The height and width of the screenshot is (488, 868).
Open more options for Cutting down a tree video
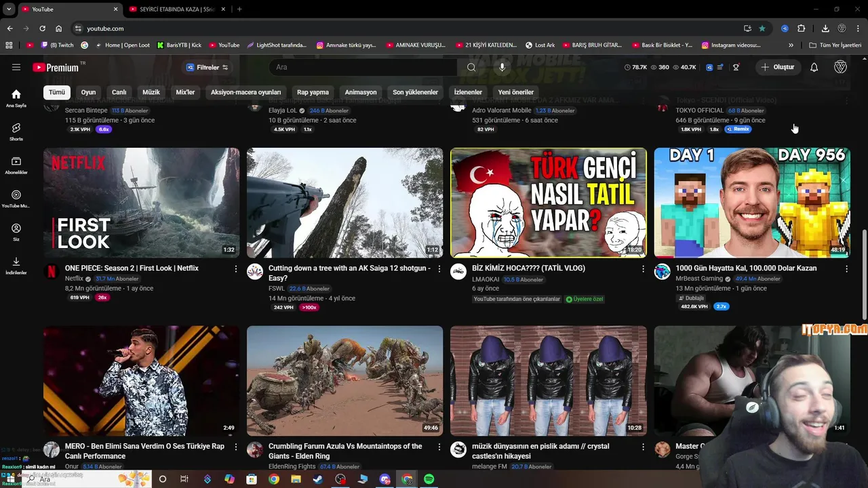pos(439,269)
